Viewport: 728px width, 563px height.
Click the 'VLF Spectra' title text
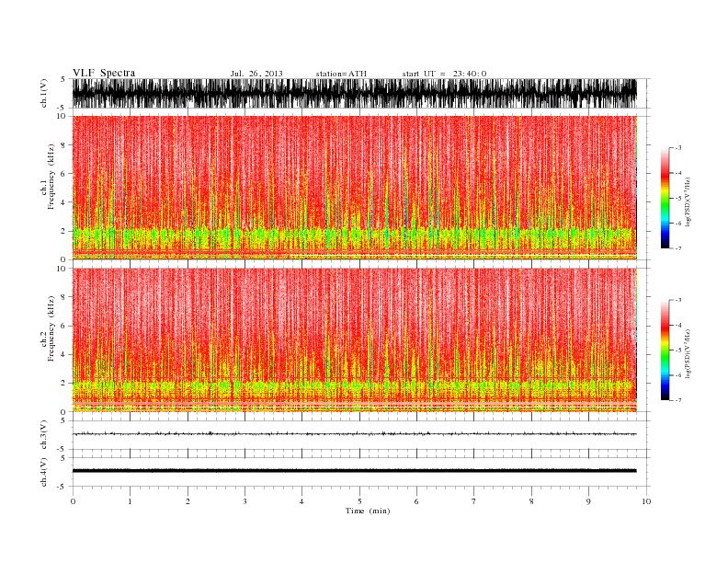click(104, 73)
